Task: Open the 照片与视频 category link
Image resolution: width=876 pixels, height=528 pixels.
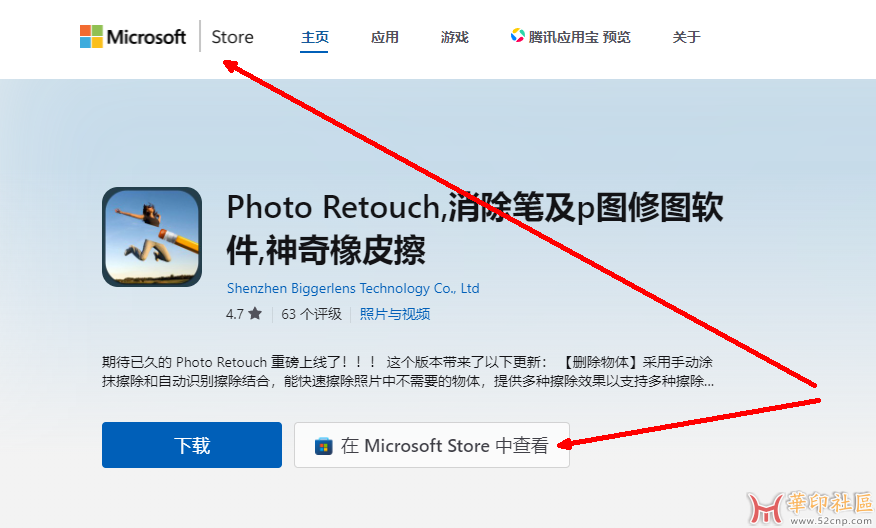Action: pos(395,314)
